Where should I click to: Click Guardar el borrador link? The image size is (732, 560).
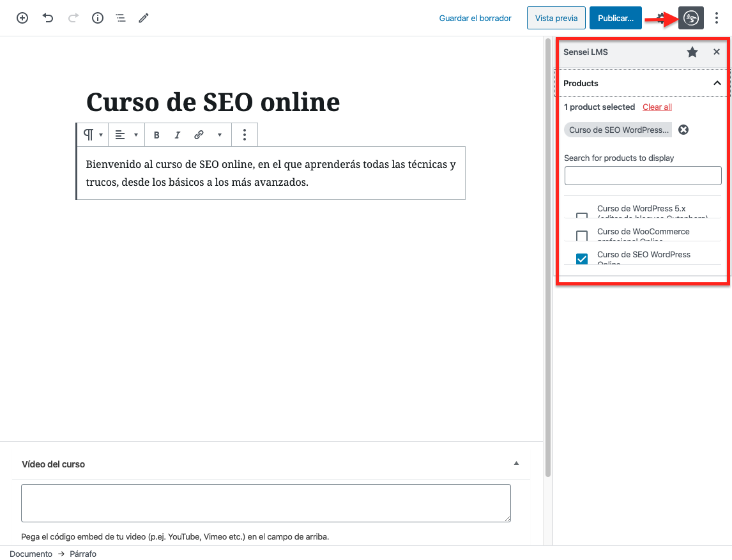[475, 19]
